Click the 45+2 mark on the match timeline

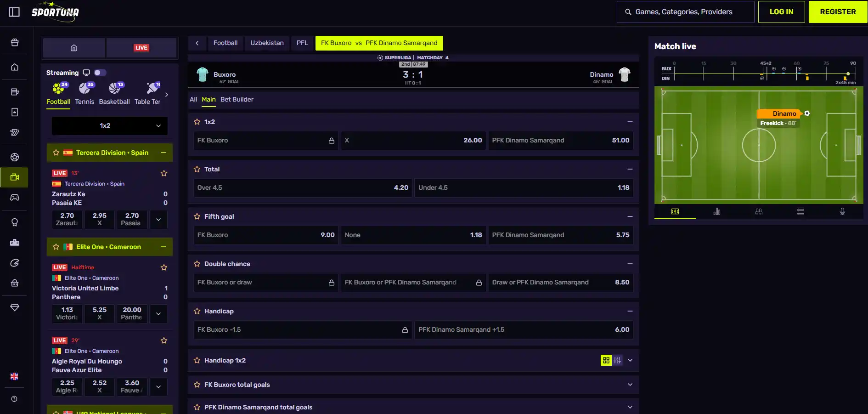click(766, 63)
